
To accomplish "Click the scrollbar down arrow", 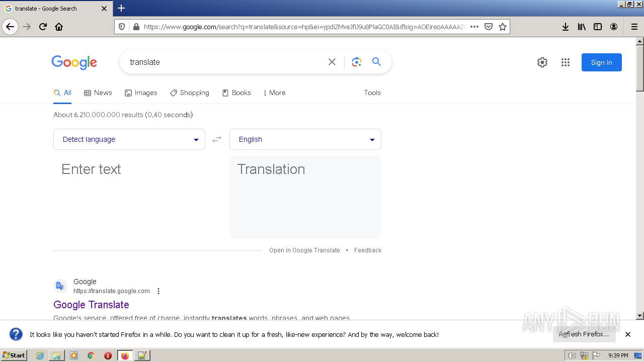I will pos(639,316).
